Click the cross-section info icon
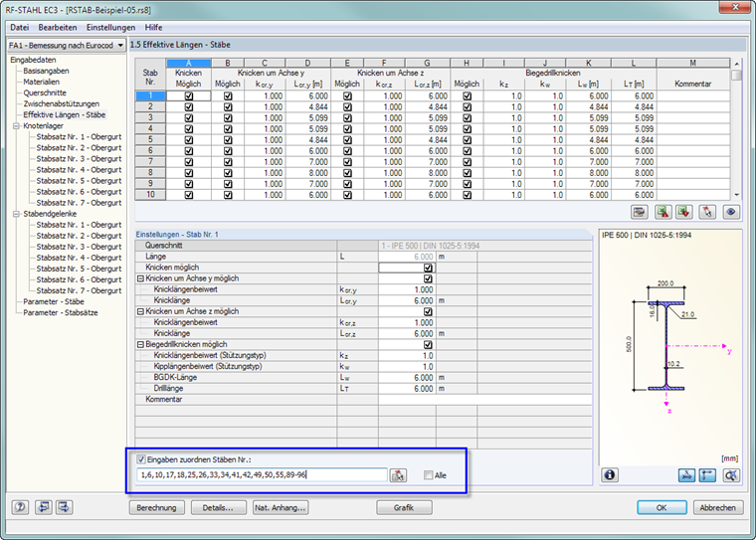The height and width of the screenshot is (540, 756). click(610, 475)
